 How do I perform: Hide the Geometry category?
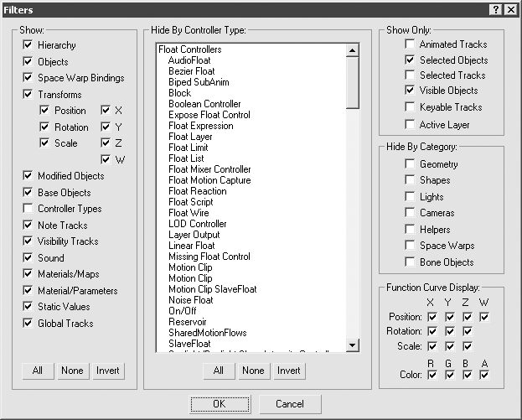(410, 164)
